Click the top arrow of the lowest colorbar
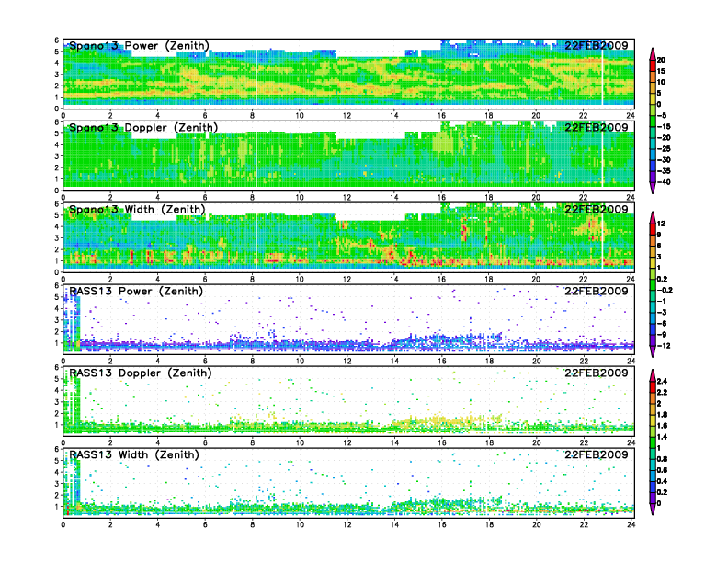The image size is (728, 563). click(653, 375)
